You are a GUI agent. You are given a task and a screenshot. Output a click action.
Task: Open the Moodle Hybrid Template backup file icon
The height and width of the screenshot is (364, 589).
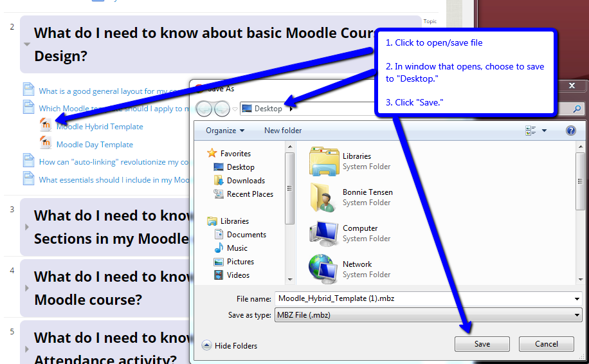click(x=46, y=125)
